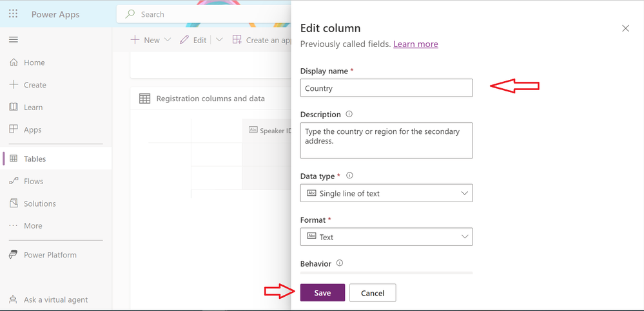Click the Description info icon
Viewport: 644px width, 311px height.
(349, 114)
